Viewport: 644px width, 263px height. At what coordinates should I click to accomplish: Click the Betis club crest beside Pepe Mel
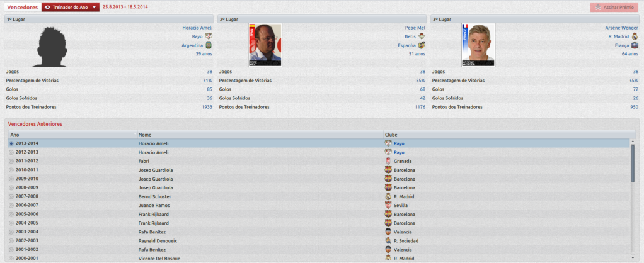pyautogui.click(x=422, y=36)
